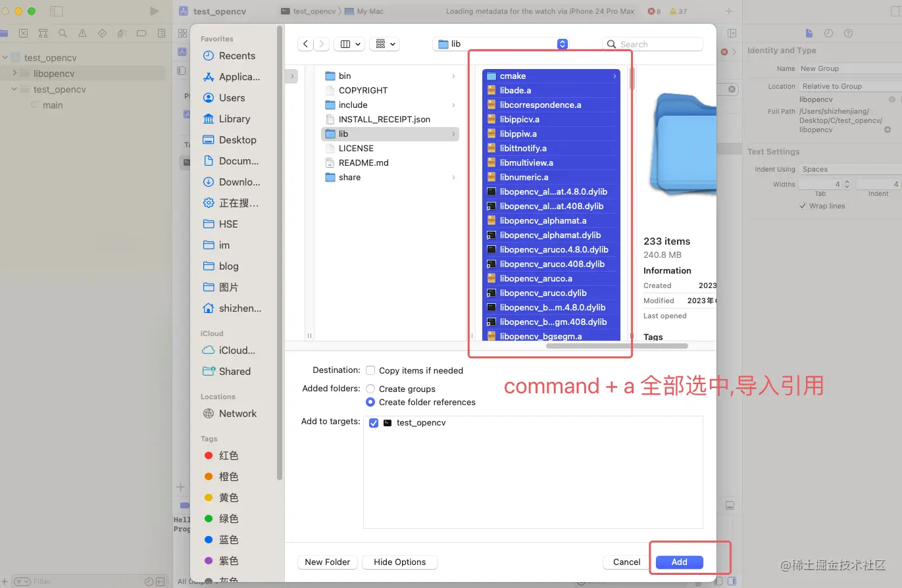Viewport: 902px width, 588px height.
Task: Expand the bin folder chevron
Action: 453,76
